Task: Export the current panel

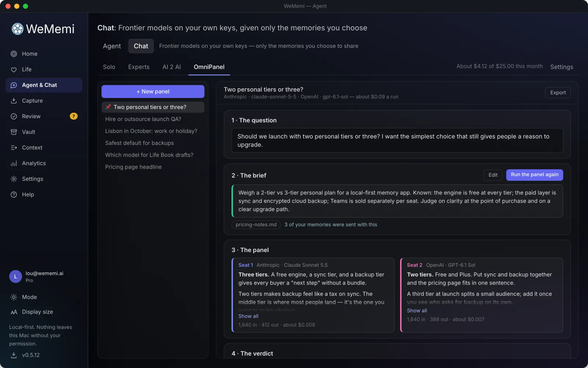Action: (x=558, y=93)
